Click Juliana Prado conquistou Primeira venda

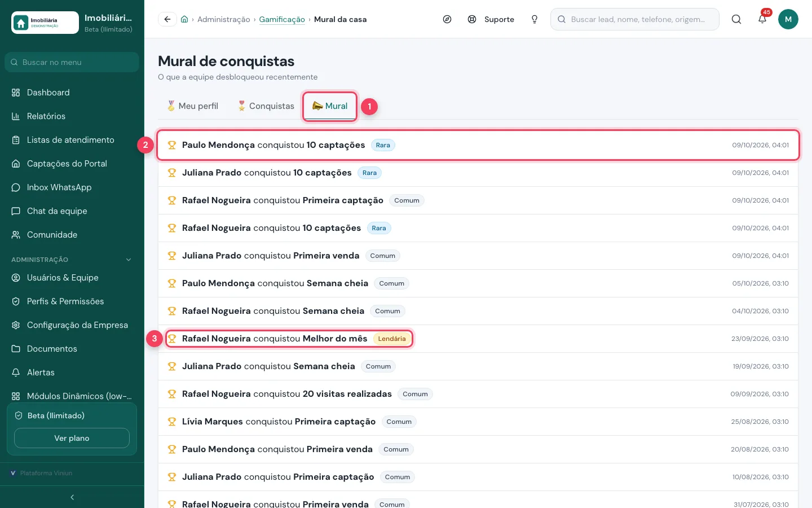point(478,256)
